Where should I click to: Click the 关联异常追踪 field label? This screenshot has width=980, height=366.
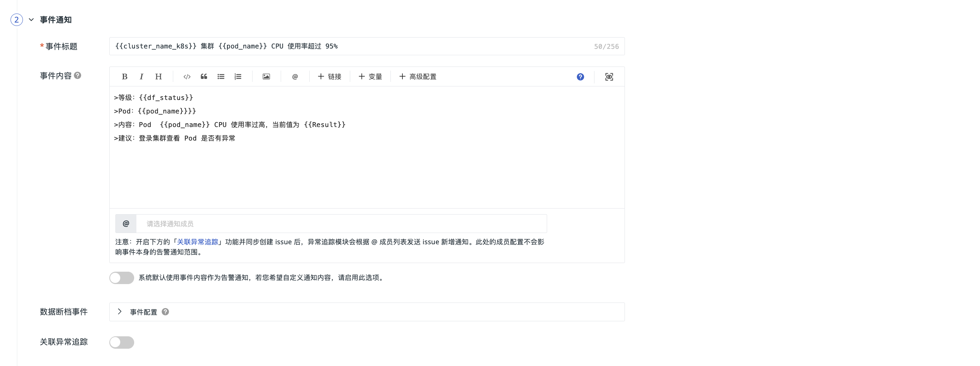click(x=64, y=342)
